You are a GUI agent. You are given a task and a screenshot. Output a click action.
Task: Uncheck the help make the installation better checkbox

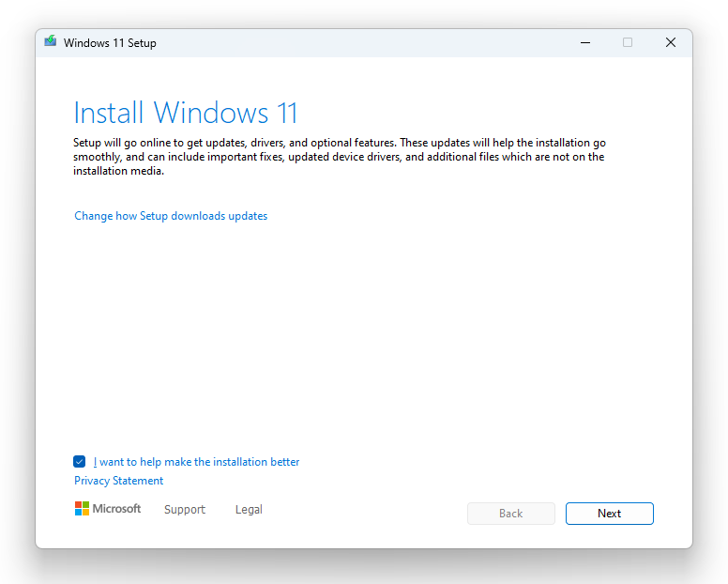pyautogui.click(x=80, y=461)
